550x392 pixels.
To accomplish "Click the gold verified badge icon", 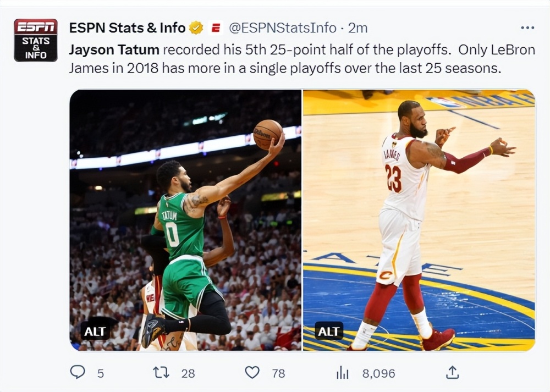I will 196,27.
